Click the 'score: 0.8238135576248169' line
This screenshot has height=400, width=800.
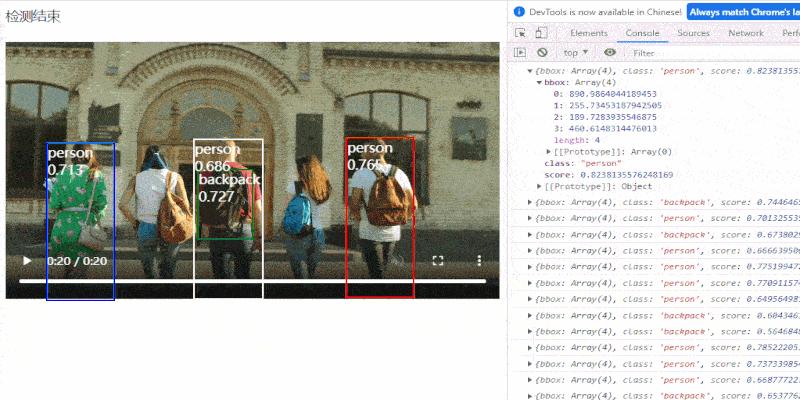pos(609,174)
